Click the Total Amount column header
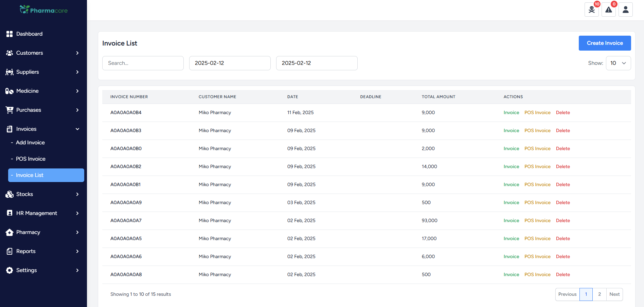Screen dimensions: 644x307 click(x=439, y=97)
